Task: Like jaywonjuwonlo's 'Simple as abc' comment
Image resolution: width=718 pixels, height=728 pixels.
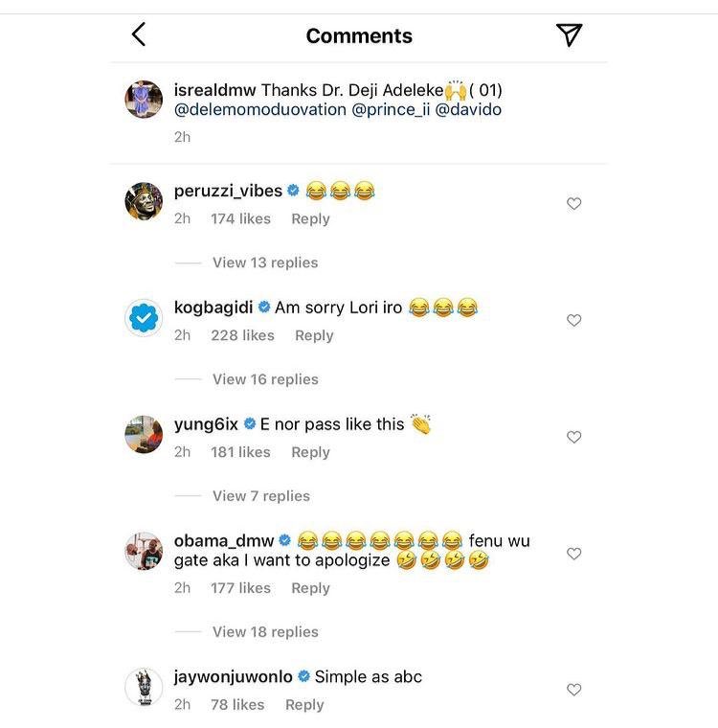Action: point(574,691)
